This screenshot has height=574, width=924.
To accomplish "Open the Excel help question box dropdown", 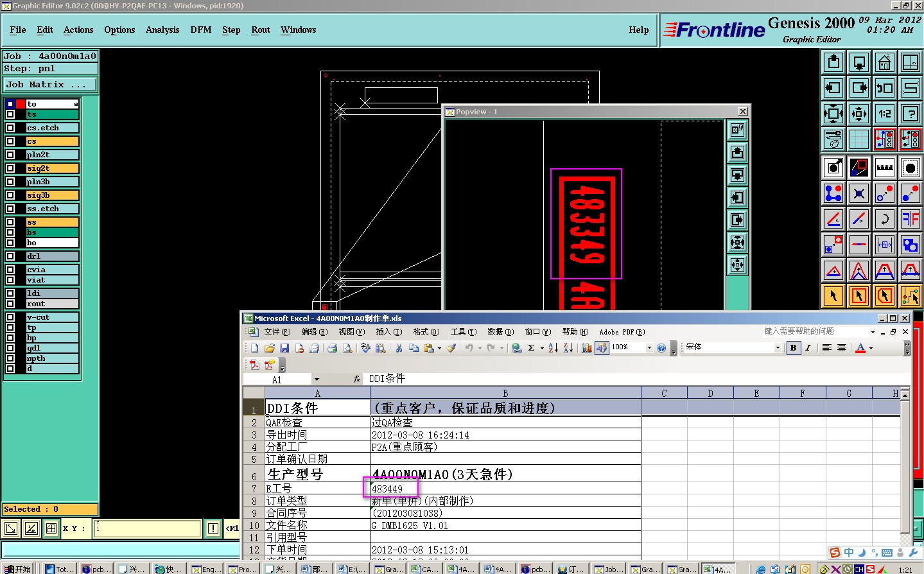I will click(873, 332).
